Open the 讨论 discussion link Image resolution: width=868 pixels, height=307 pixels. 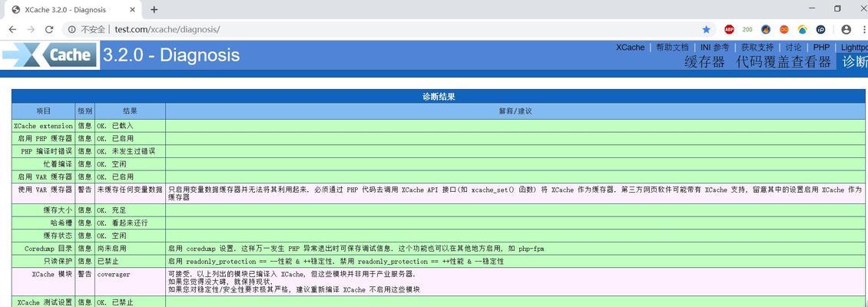pos(793,48)
